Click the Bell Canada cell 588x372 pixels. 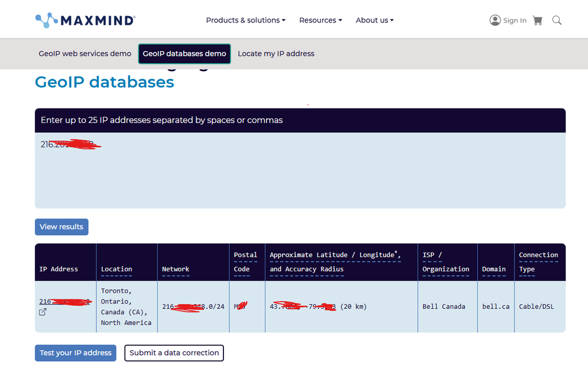[444, 306]
